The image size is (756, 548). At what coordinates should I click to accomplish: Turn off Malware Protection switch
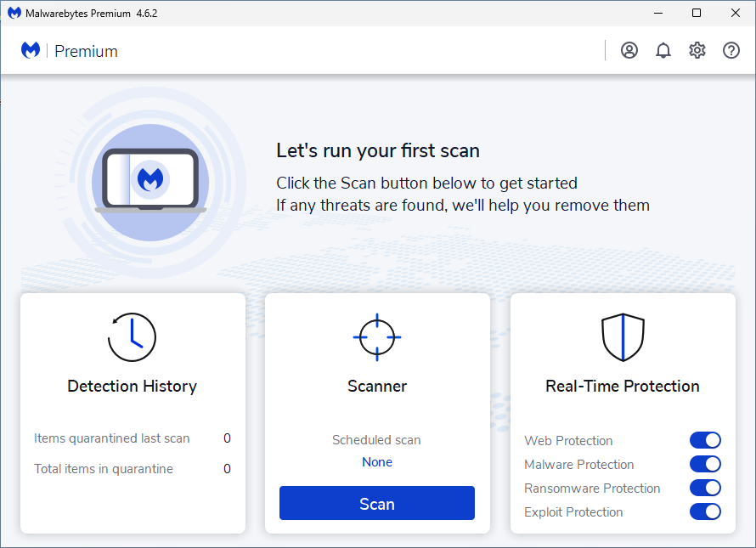[x=704, y=464]
